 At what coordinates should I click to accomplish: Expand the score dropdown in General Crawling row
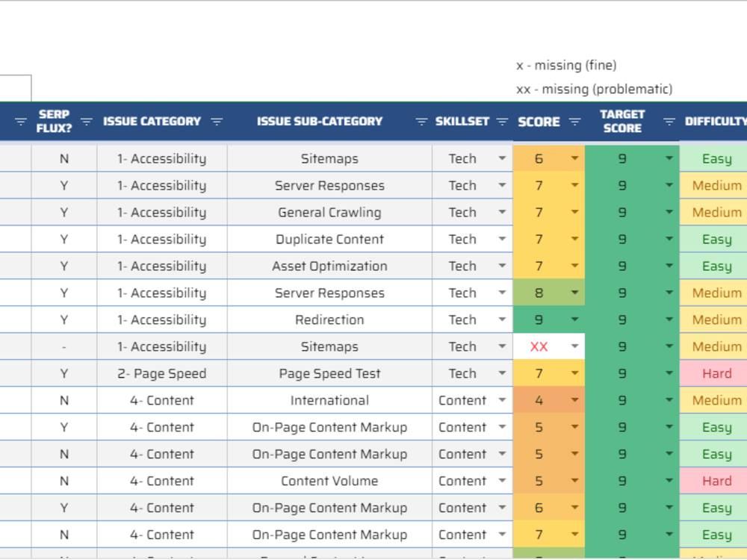pyautogui.click(x=575, y=212)
